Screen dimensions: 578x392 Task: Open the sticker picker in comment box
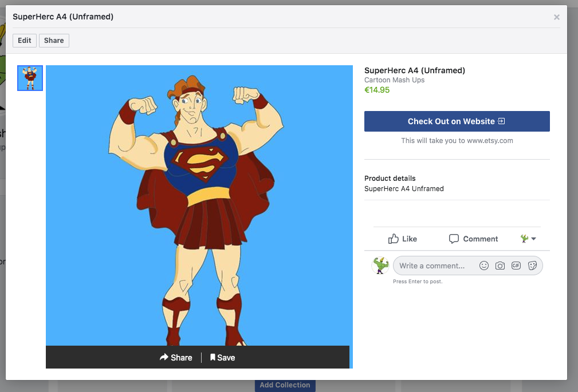click(x=532, y=266)
